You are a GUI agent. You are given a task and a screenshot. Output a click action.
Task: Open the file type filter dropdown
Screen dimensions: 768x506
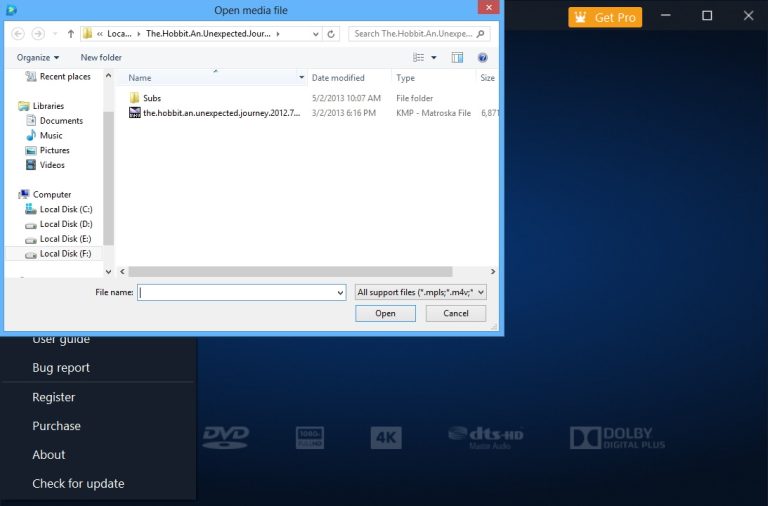[421, 292]
